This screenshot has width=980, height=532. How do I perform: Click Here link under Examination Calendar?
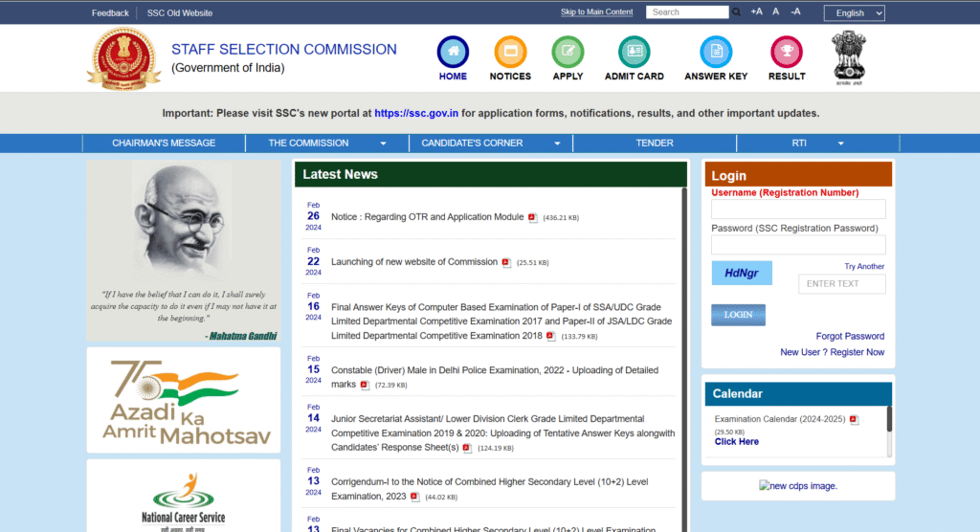736,442
